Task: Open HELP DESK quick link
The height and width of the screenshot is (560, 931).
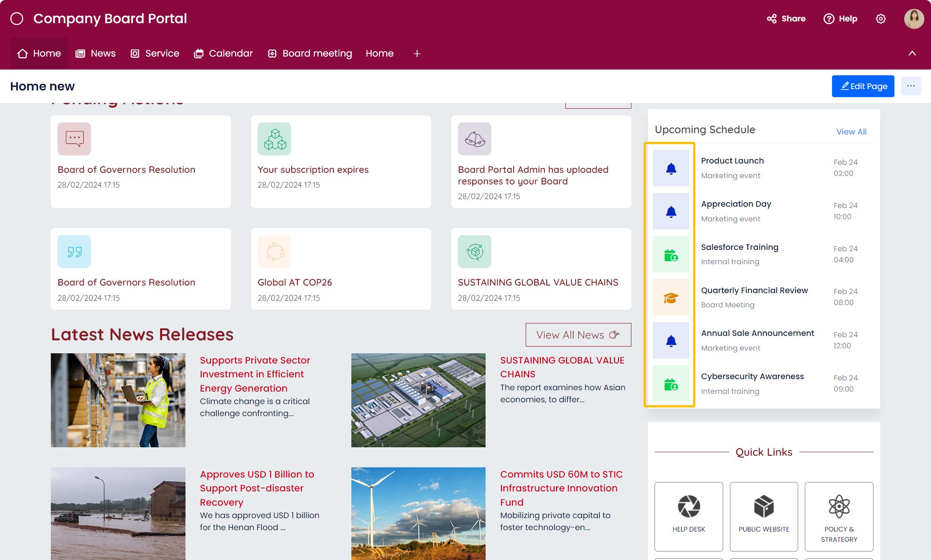Action: 689,517
